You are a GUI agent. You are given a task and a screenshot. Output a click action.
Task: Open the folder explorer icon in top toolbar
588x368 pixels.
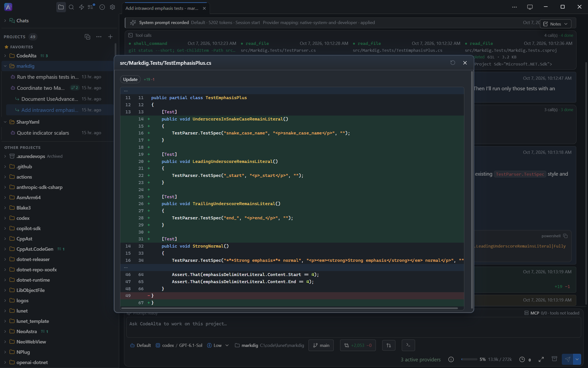click(61, 7)
